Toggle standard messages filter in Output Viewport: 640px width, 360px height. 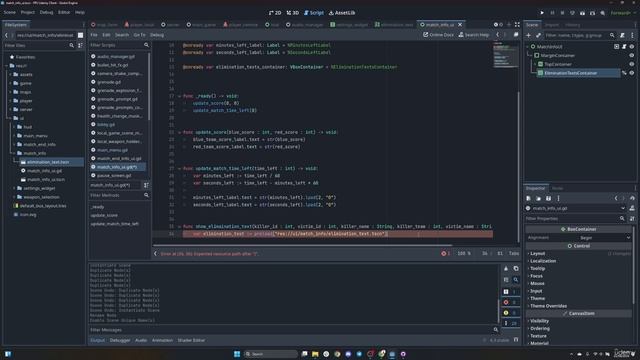click(x=510, y=291)
